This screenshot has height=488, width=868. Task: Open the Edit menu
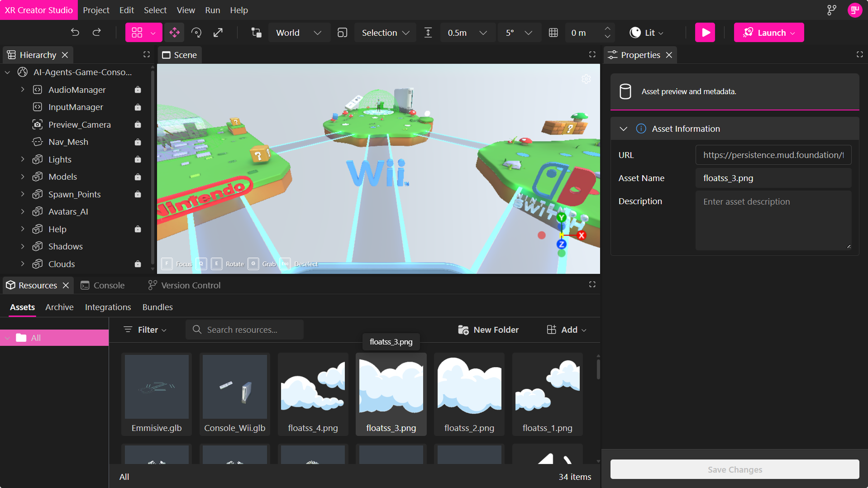126,10
